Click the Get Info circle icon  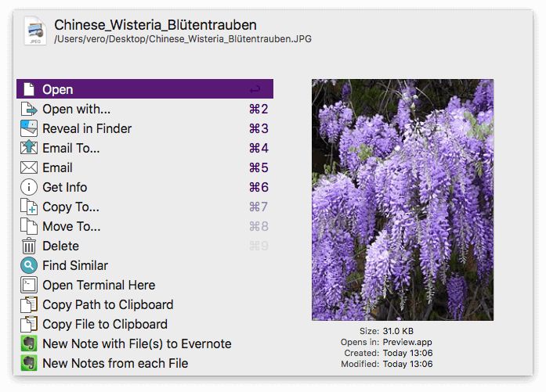[29, 188]
